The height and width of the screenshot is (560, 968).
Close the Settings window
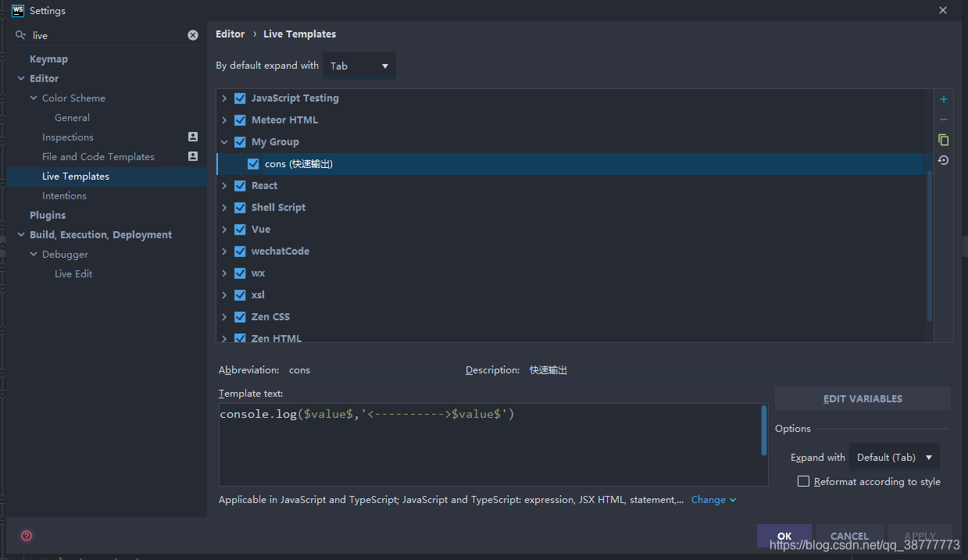pos(943,11)
